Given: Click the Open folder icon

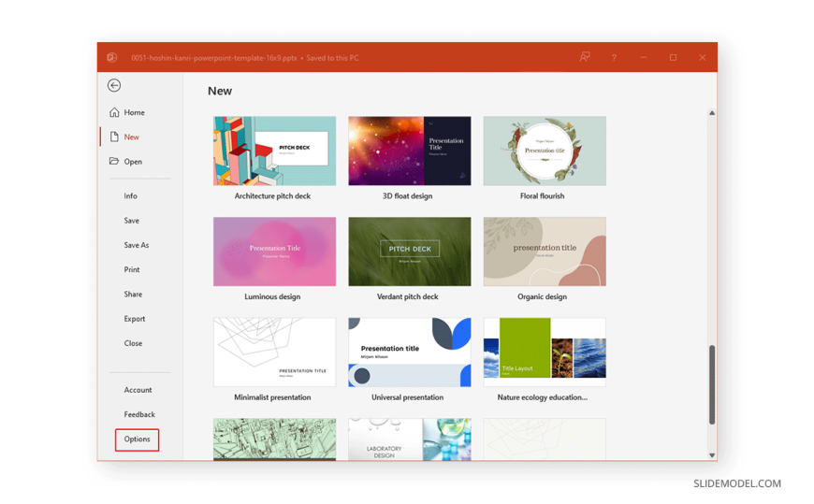Looking at the screenshot, I should (114, 161).
